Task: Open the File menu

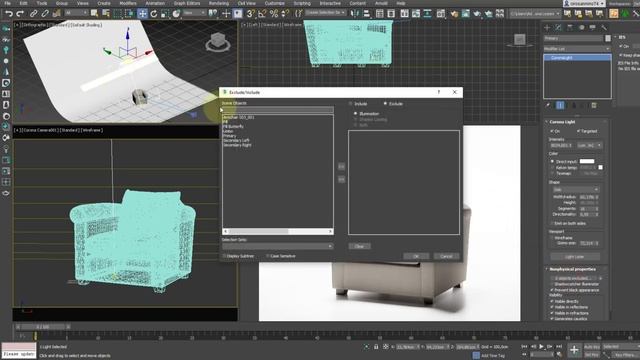Action: [x=7, y=3]
